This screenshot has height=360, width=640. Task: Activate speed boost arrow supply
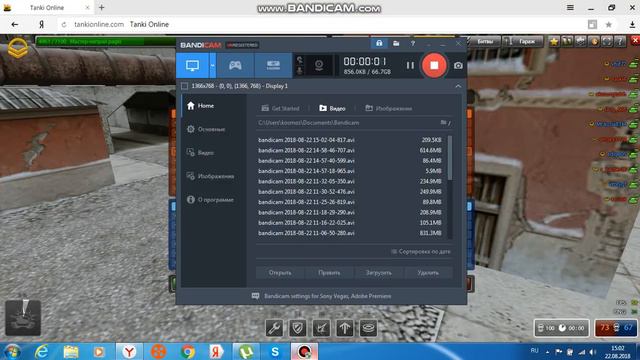point(345,328)
